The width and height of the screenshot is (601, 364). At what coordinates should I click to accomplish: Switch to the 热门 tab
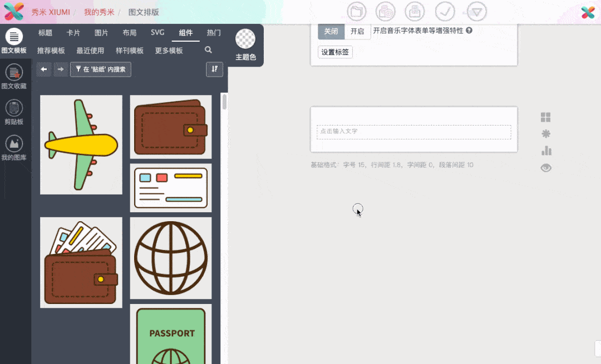point(214,33)
